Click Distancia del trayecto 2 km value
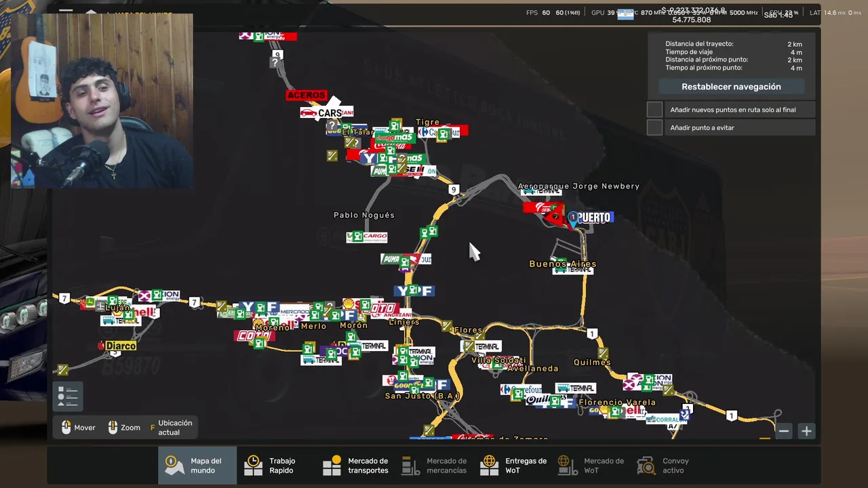Image resolution: width=868 pixels, height=488 pixels. [795, 44]
